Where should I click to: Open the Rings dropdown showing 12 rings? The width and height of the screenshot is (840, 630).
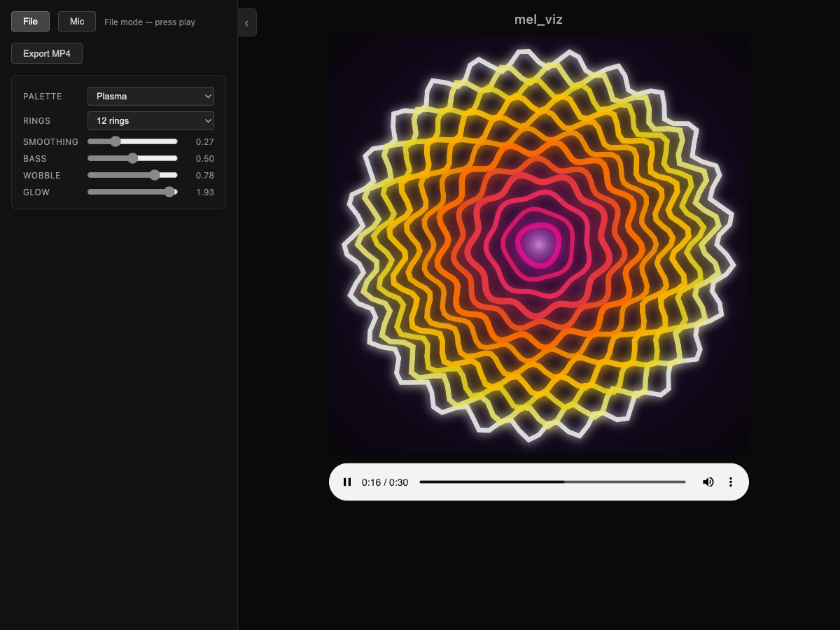point(150,121)
